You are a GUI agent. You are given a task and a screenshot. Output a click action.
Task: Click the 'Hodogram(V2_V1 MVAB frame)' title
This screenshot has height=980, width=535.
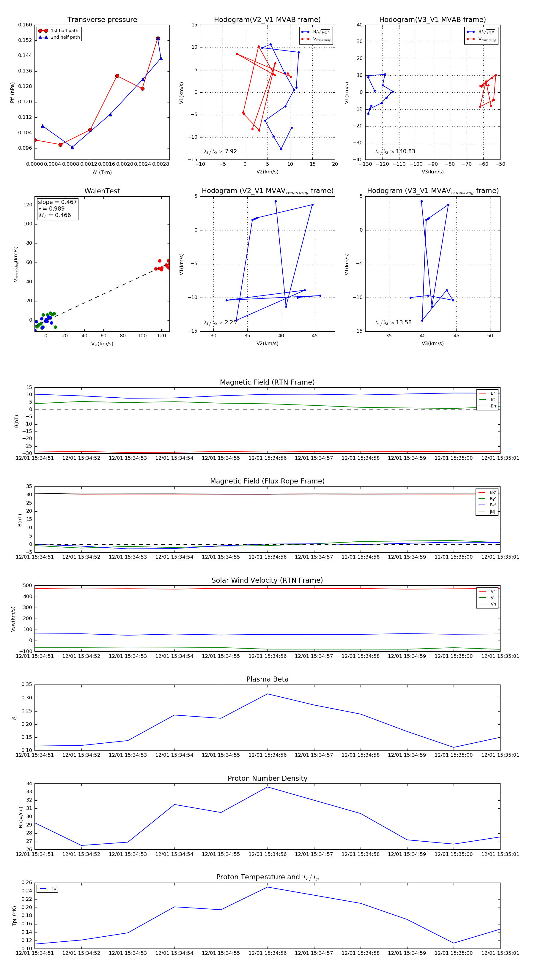[x=267, y=20]
